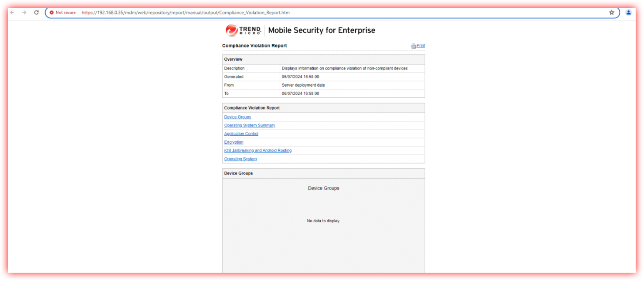644x281 pixels.
Task: Click the Compliance Violation Report table header
Action: tap(324, 108)
